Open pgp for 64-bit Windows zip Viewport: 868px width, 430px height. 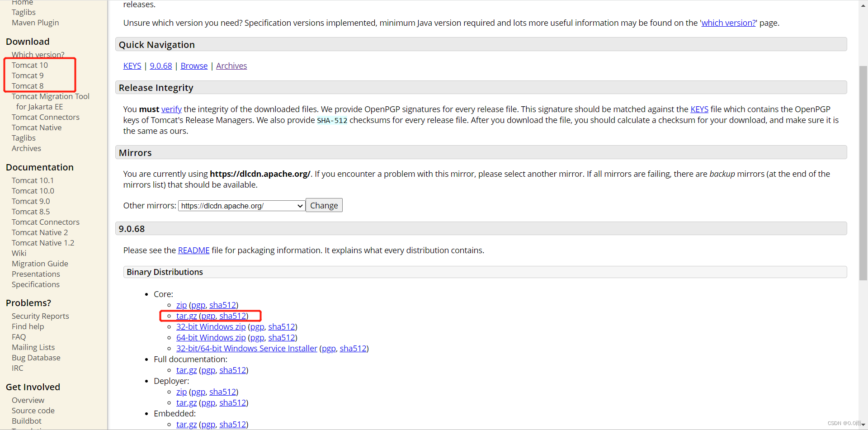[x=257, y=338]
